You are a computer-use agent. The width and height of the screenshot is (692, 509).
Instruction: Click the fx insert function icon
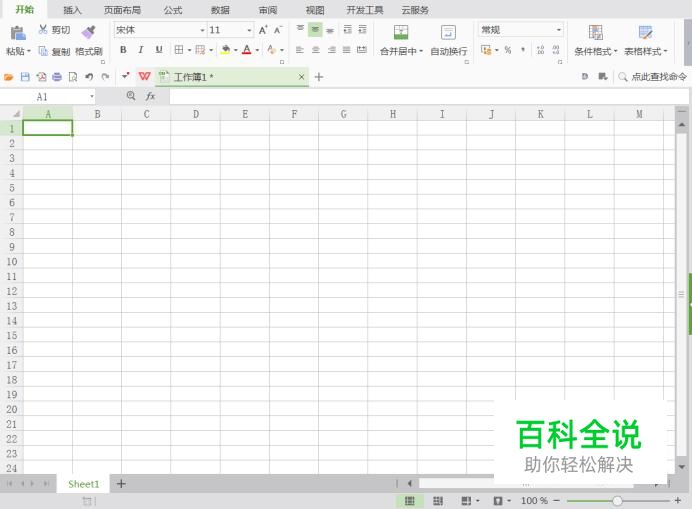point(150,96)
